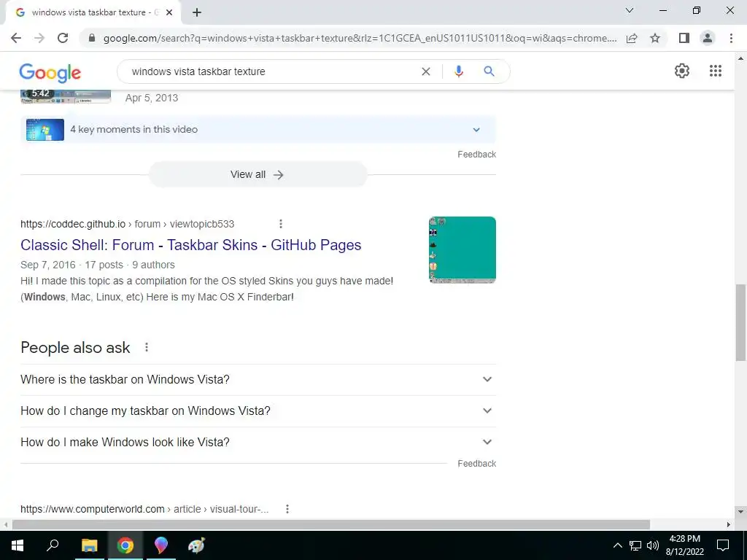
Task: Expand How do I make Windows look like Vista
Action: tap(258, 443)
